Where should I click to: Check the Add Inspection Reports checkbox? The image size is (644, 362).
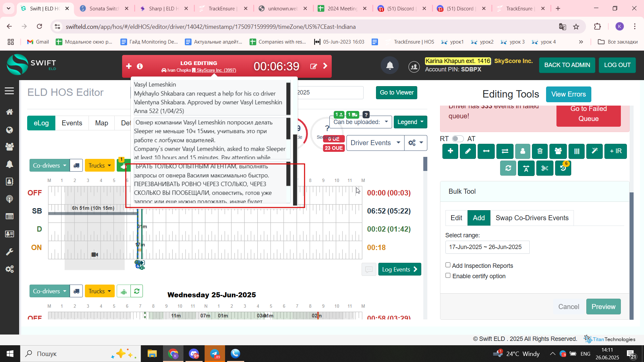pyautogui.click(x=448, y=265)
